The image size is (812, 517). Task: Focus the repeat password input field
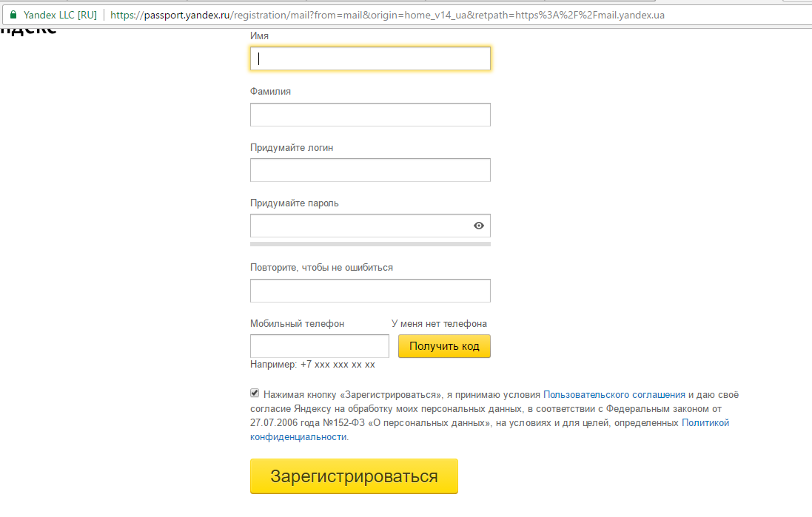pos(370,291)
